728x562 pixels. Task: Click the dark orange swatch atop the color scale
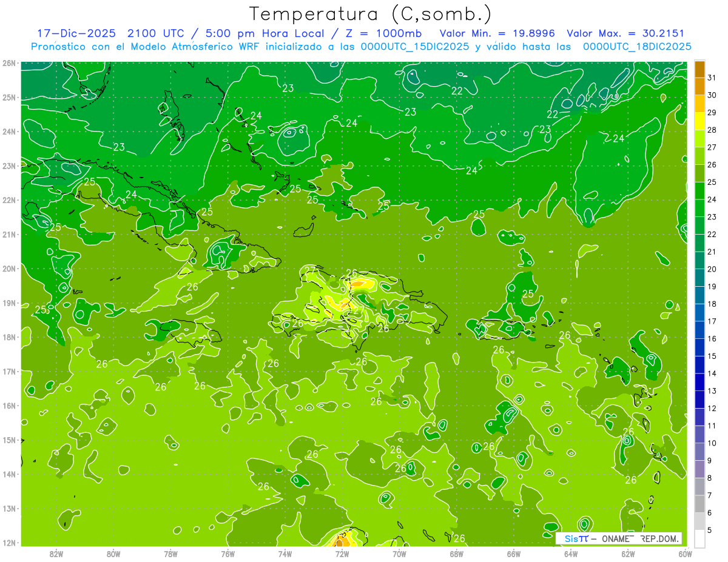[699, 70]
